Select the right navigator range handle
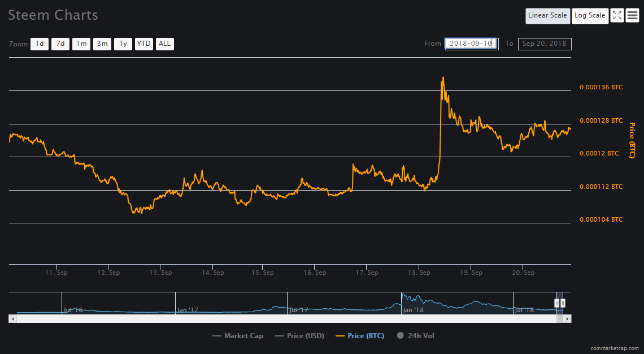 563,303
